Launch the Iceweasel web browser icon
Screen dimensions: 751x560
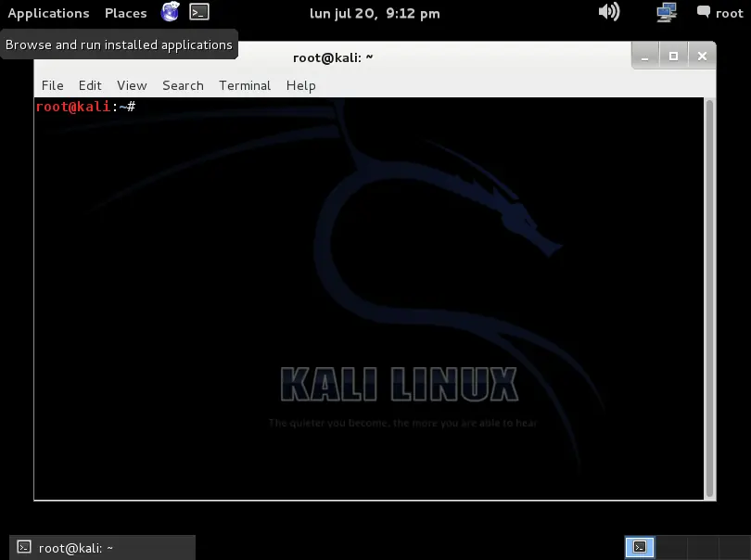click(170, 12)
